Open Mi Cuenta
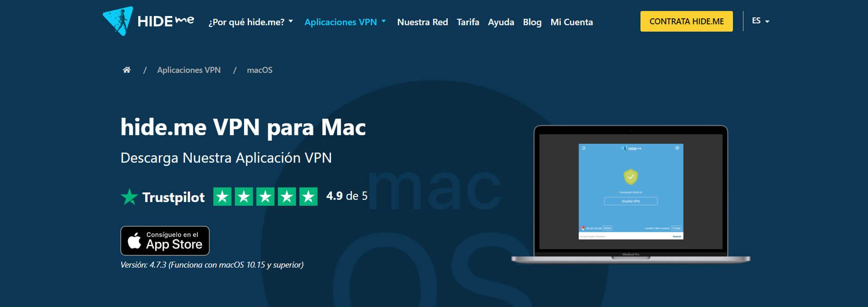This screenshot has height=307, width=868. pyautogui.click(x=571, y=22)
